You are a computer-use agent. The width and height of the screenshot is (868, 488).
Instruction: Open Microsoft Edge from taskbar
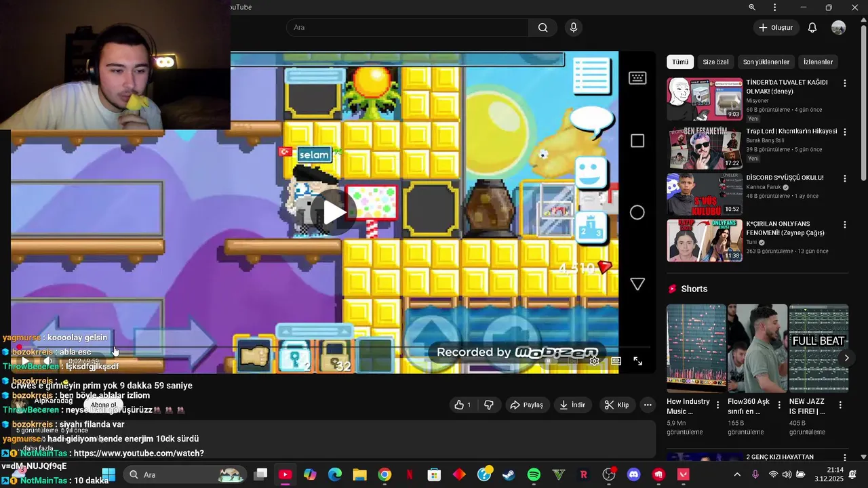[335, 474]
